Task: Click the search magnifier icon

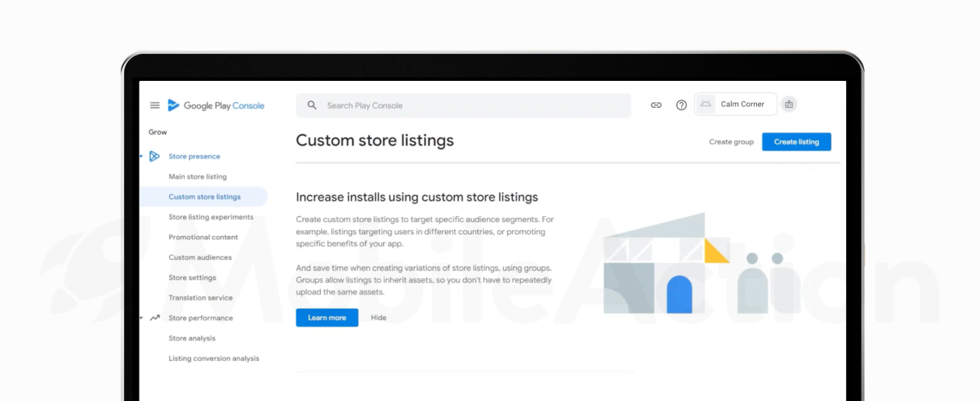Action: click(x=312, y=105)
